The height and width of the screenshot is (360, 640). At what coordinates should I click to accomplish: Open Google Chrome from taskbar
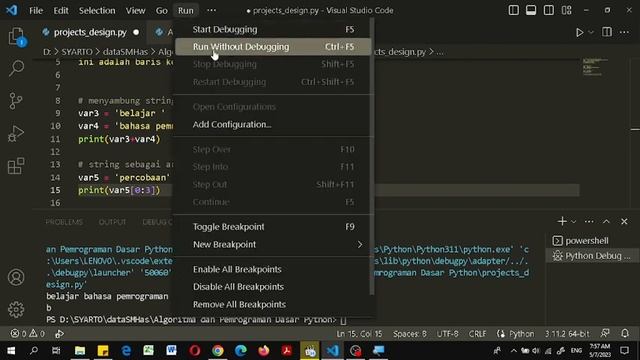(218, 351)
